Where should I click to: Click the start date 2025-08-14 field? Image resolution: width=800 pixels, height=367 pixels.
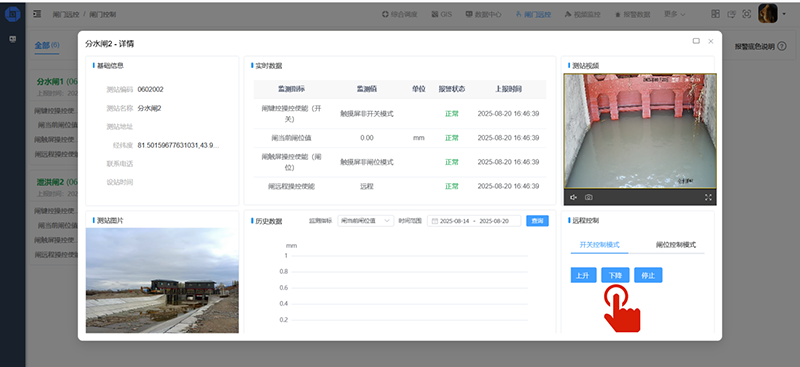click(x=454, y=221)
